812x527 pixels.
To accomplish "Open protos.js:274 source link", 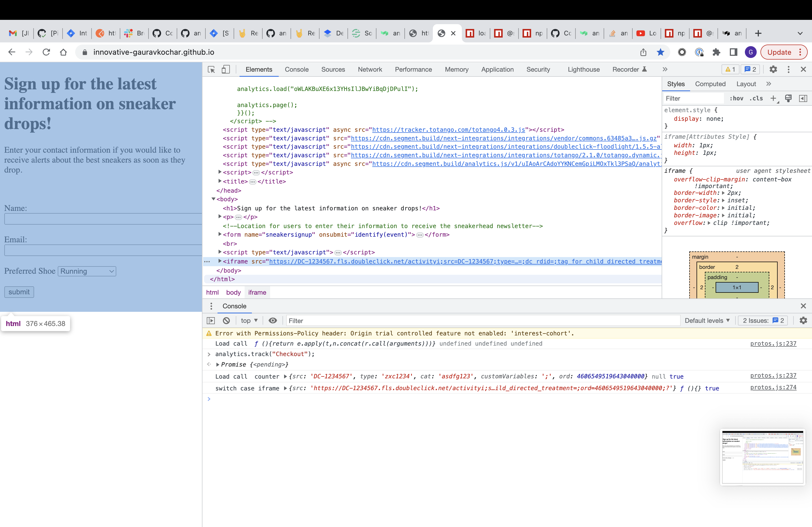I will (773, 387).
